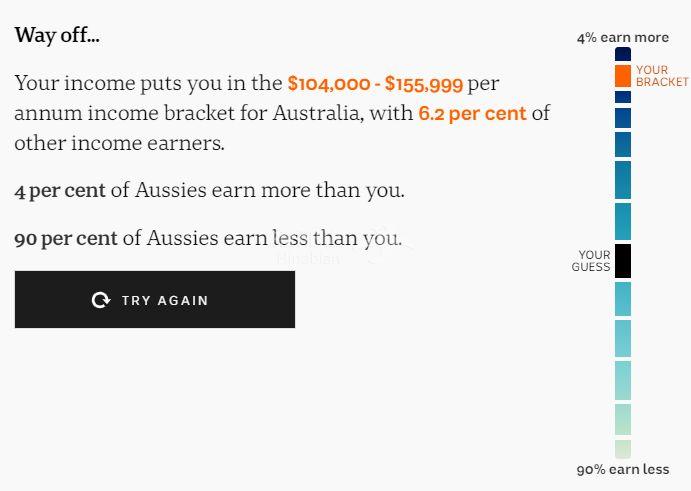The image size is (691, 491).
Task: Click the bold 4 per cent text
Action: [60, 191]
